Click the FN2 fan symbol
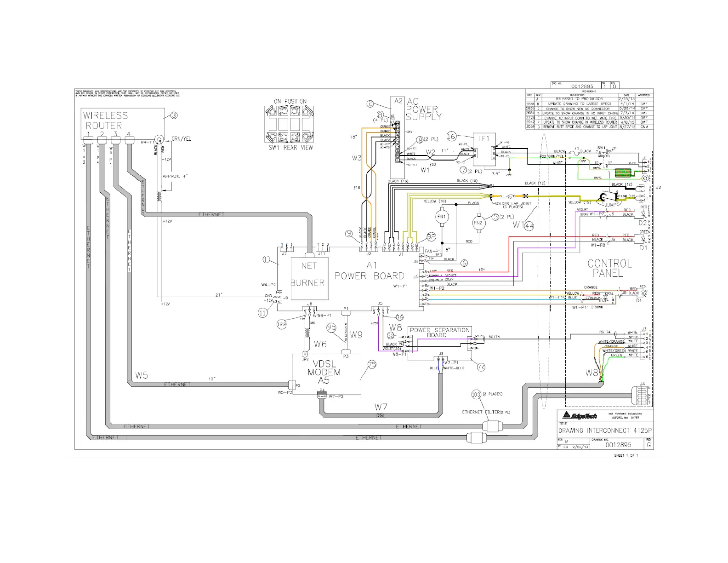Screen dimensions: 728x563 478,223
